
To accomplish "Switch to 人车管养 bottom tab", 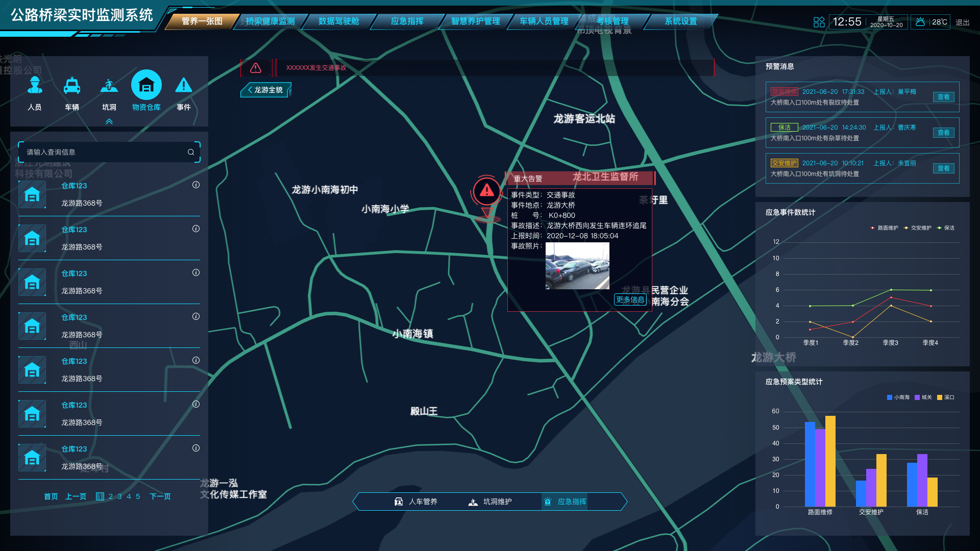I will (x=416, y=502).
